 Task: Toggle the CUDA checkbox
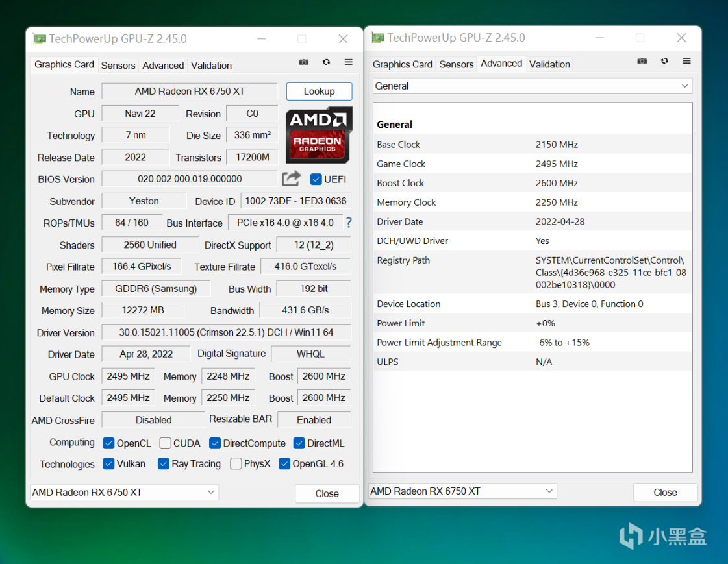click(166, 443)
